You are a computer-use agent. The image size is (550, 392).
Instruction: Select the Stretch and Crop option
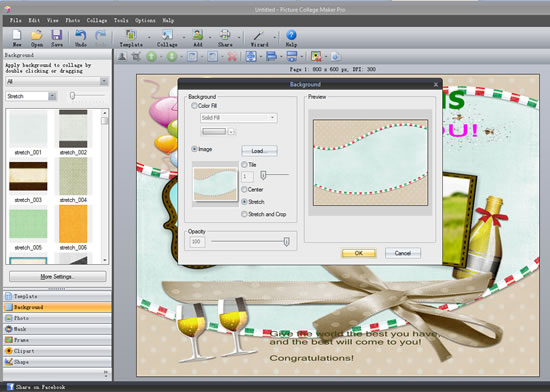tap(244, 214)
